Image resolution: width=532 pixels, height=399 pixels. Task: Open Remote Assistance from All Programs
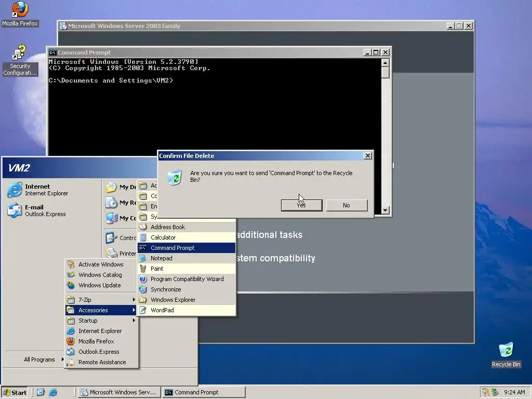pyautogui.click(x=101, y=362)
